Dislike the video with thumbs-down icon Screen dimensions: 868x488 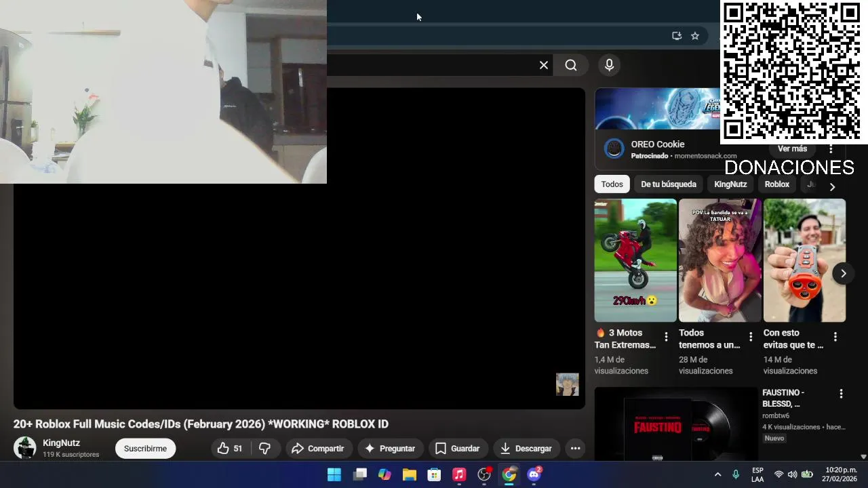(x=265, y=449)
